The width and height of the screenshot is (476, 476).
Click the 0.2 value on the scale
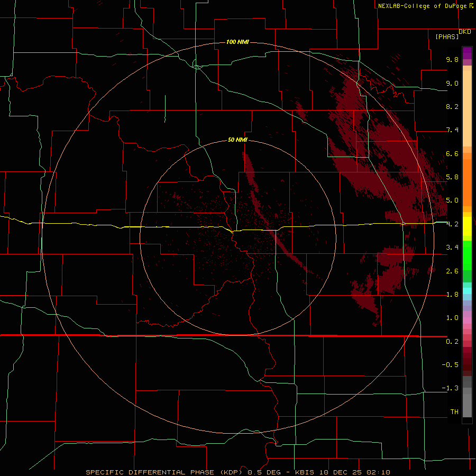tap(452, 342)
